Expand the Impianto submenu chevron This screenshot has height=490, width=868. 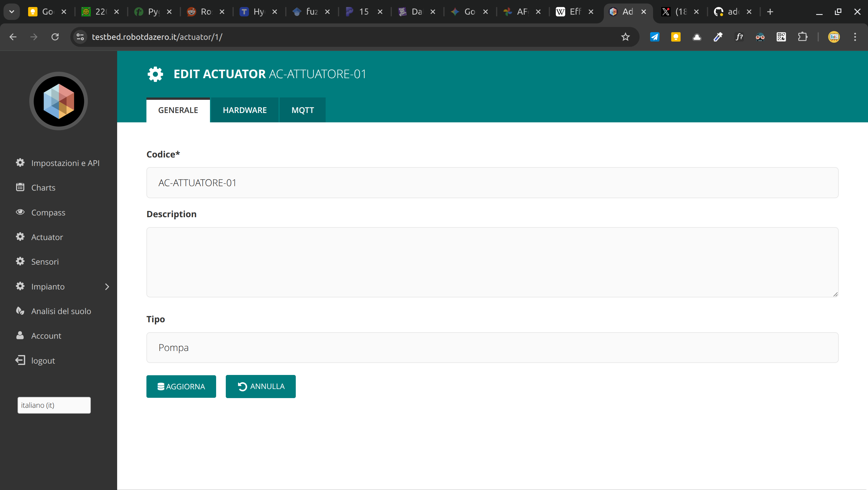(x=107, y=287)
